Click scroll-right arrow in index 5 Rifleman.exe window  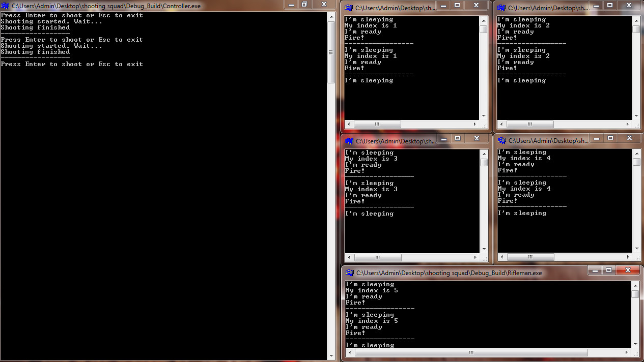coord(628,352)
